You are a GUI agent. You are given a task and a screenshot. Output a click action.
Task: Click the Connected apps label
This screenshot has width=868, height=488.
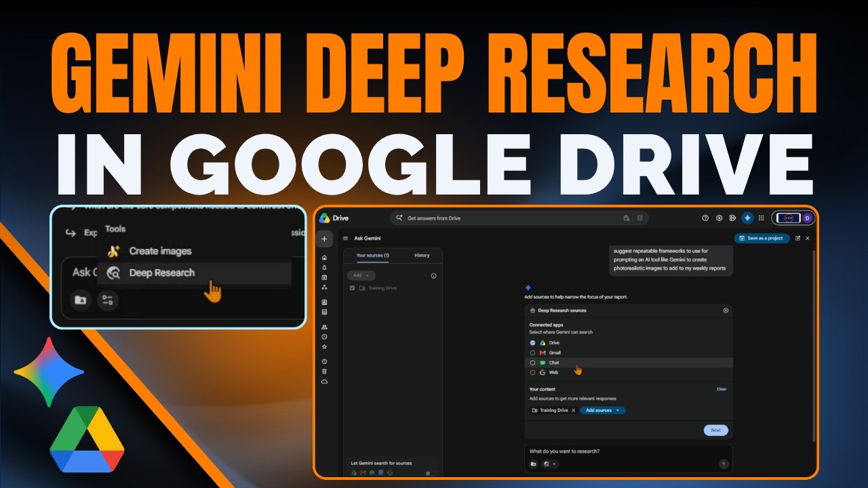(x=545, y=325)
